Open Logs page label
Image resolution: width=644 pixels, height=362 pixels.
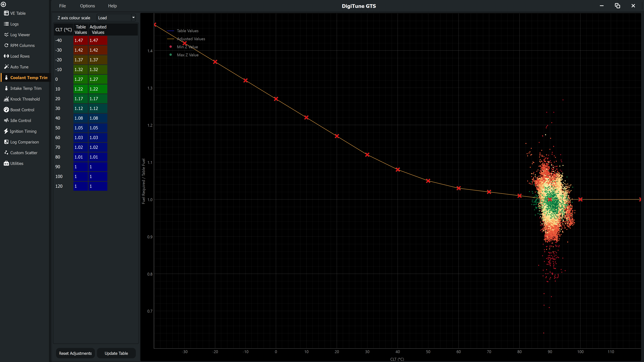pyautogui.click(x=14, y=24)
